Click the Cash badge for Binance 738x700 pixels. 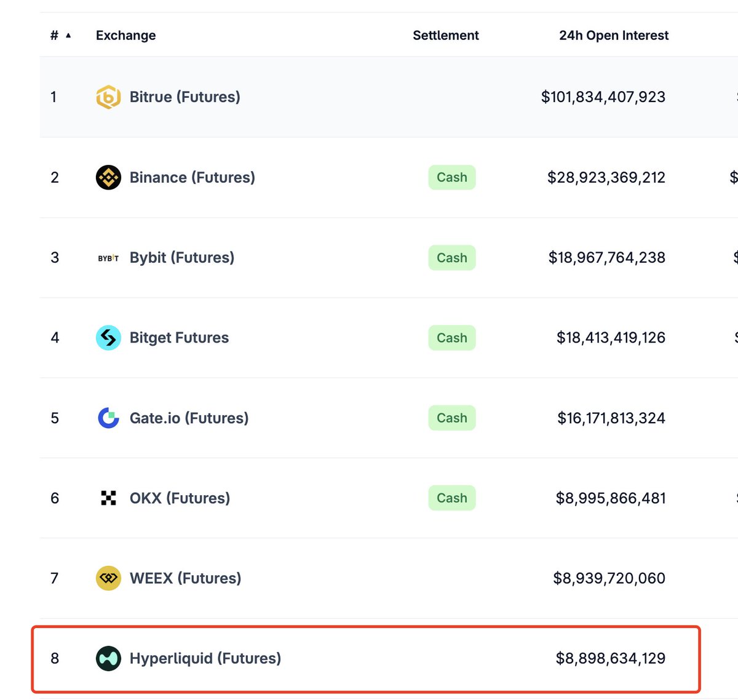point(452,178)
